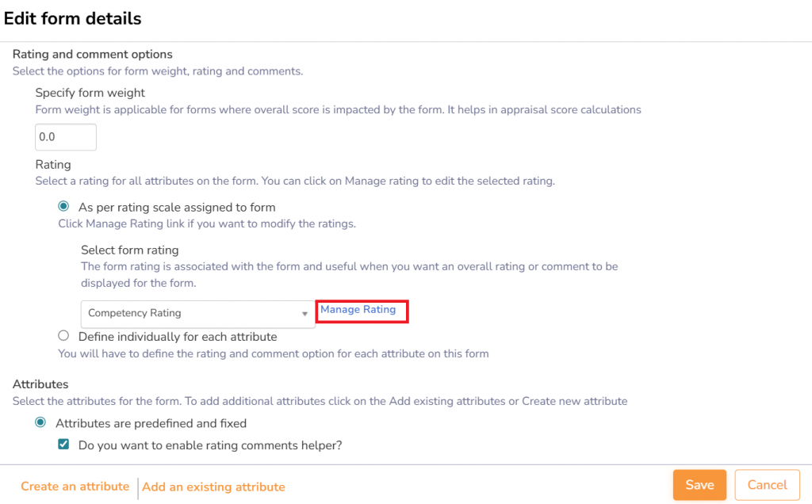This screenshot has width=812, height=504.
Task: Click the form weight description text
Action: click(x=338, y=109)
